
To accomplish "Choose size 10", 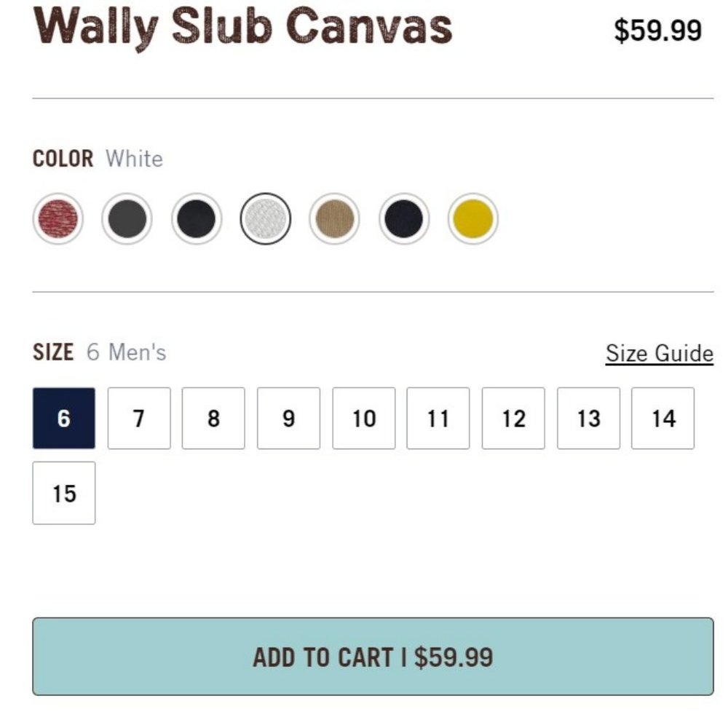I will (x=363, y=418).
